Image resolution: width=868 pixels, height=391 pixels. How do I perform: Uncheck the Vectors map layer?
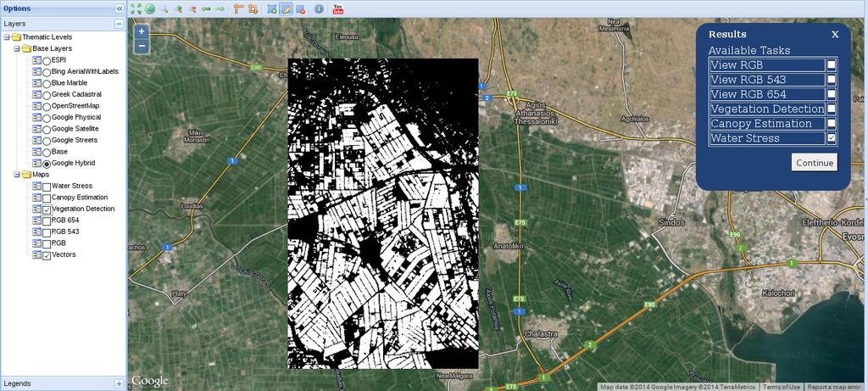tap(47, 255)
